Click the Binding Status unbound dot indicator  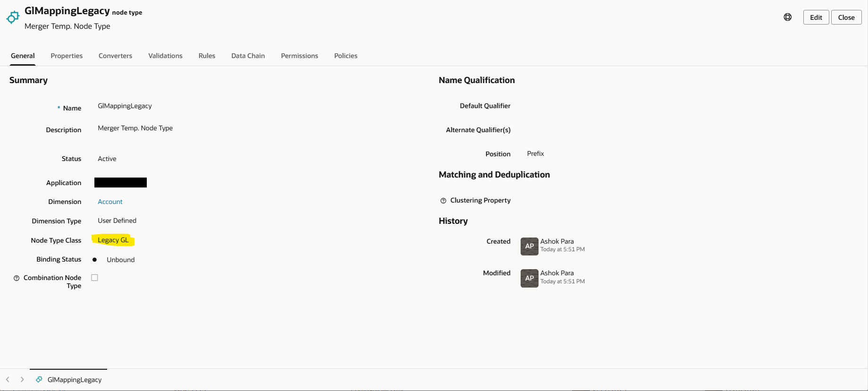pyautogui.click(x=94, y=260)
